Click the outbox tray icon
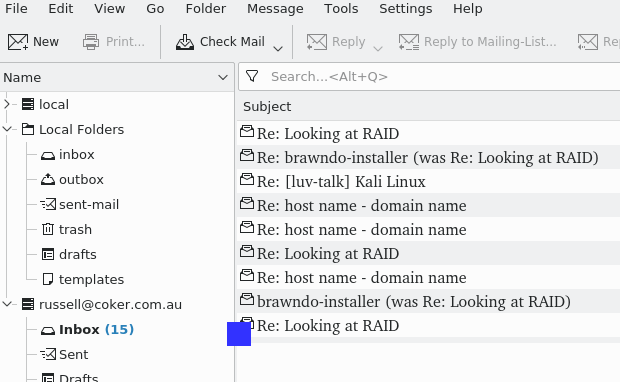Viewport: 620px width, 382px height. [x=48, y=180]
